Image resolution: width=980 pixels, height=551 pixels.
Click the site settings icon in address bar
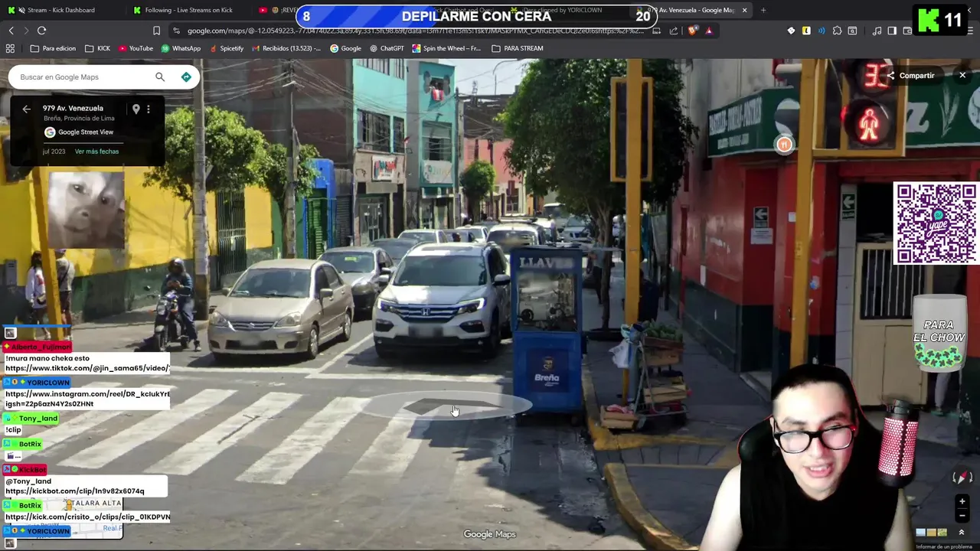click(x=177, y=31)
